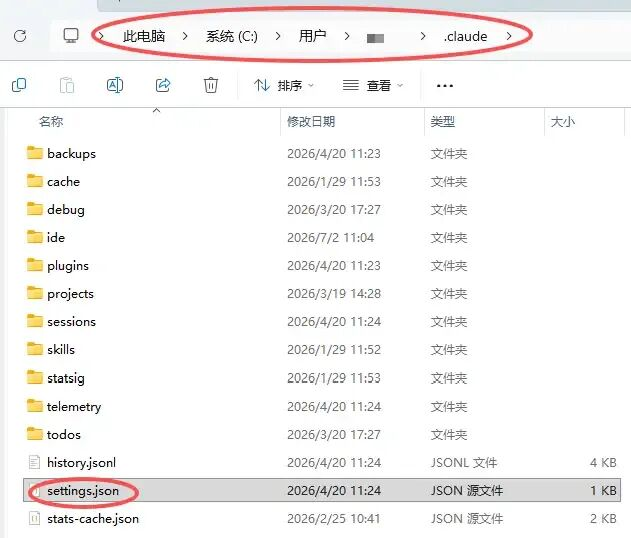Image resolution: width=632 pixels, height=538 pixels.
Task: Select the telemetry folder icon
Action: (x=35, y=406)
